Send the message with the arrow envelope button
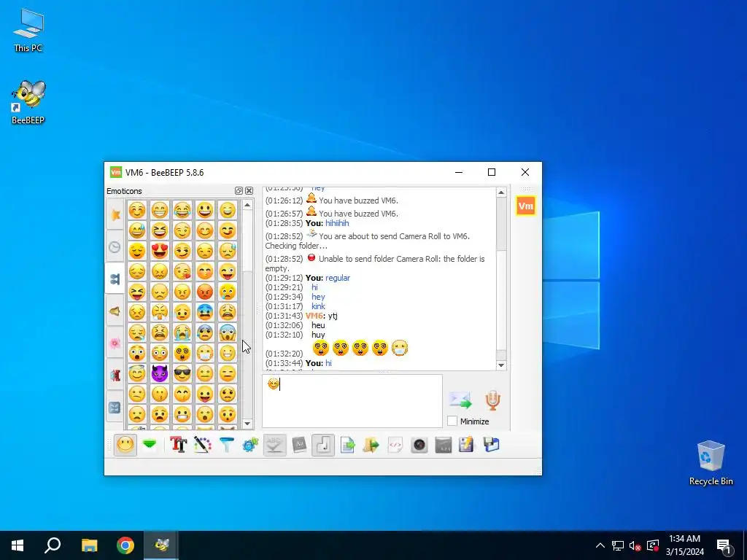The height and width of the screenshot is (560, 747). tap(460, 400)
